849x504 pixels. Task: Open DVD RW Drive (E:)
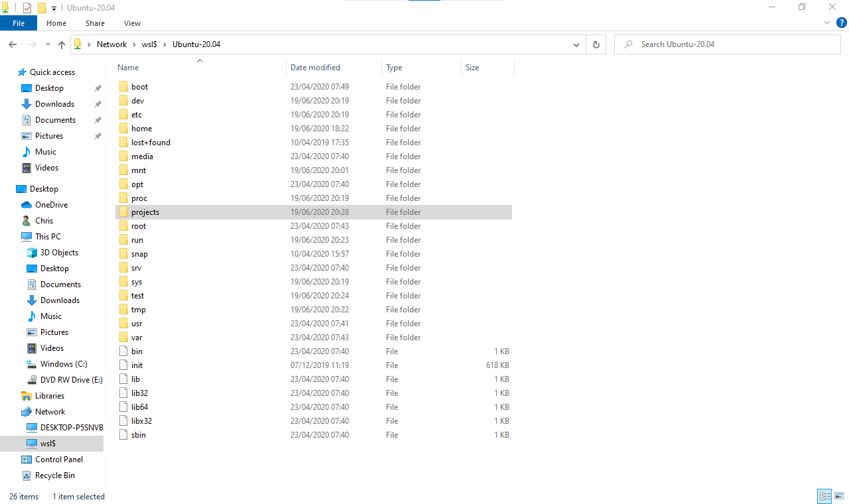71,380
